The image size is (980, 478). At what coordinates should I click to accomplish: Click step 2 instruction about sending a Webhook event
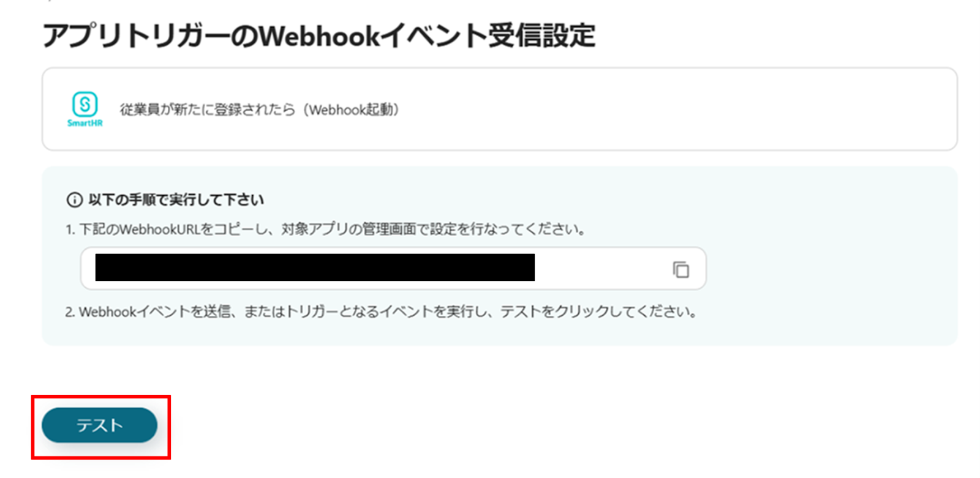(381, 312)
